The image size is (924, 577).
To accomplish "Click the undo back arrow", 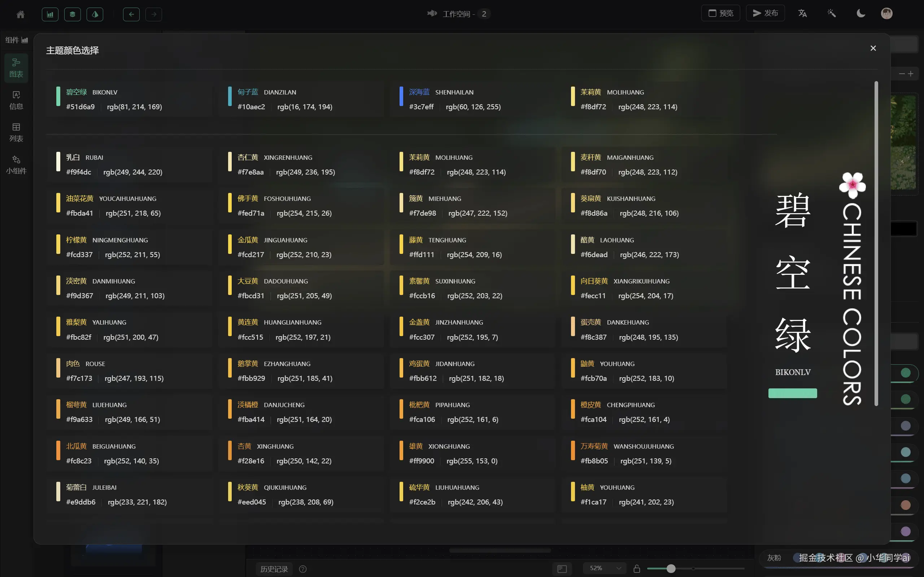I will pyautogui.click(x=131, y=14).
